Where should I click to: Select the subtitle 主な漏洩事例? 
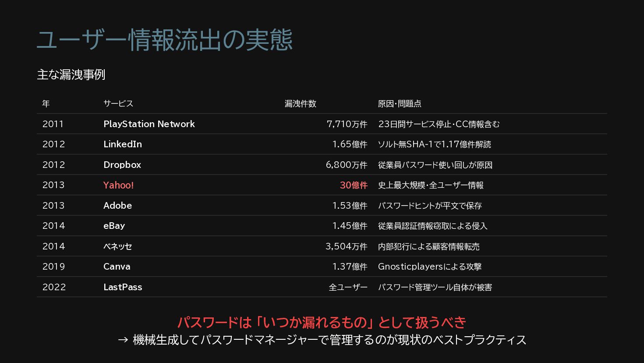(71, 75)
